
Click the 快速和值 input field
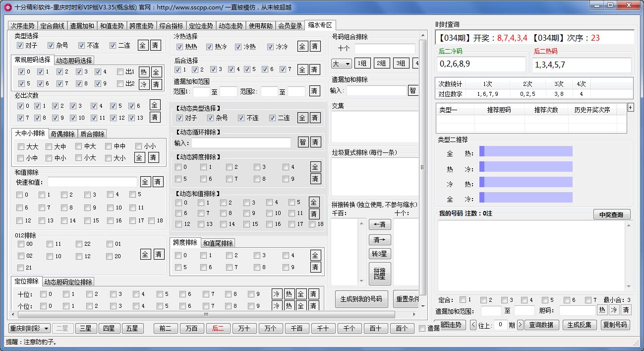[92, 182]
